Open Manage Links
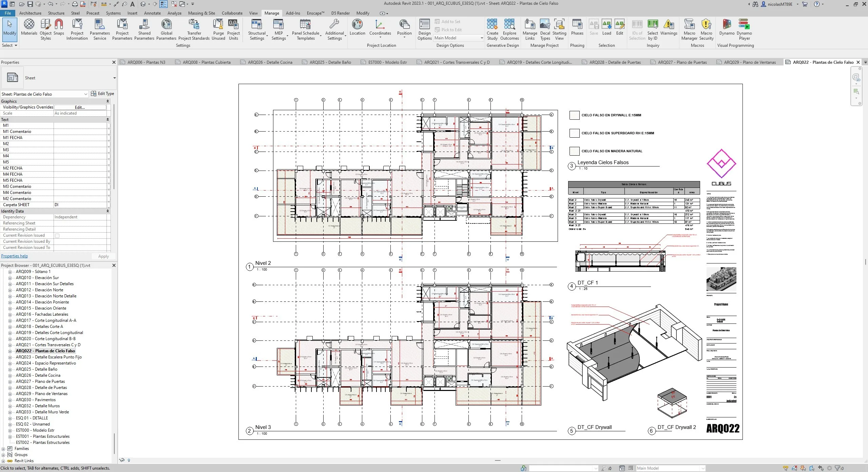The width and height of the screenshot is (868, 472). pyautogui.click(x=530, y=29)
